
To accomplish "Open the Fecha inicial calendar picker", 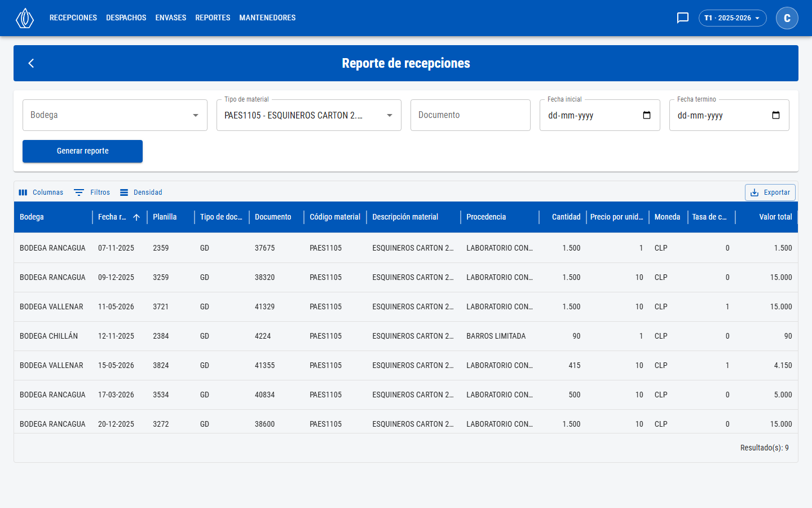I will pyautogui.click(x=647, y=115).
